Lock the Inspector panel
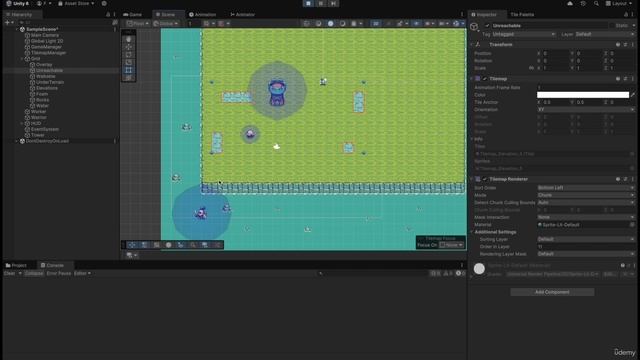The height and width of the screenshot is (360, 640). (x=626, y=14)
